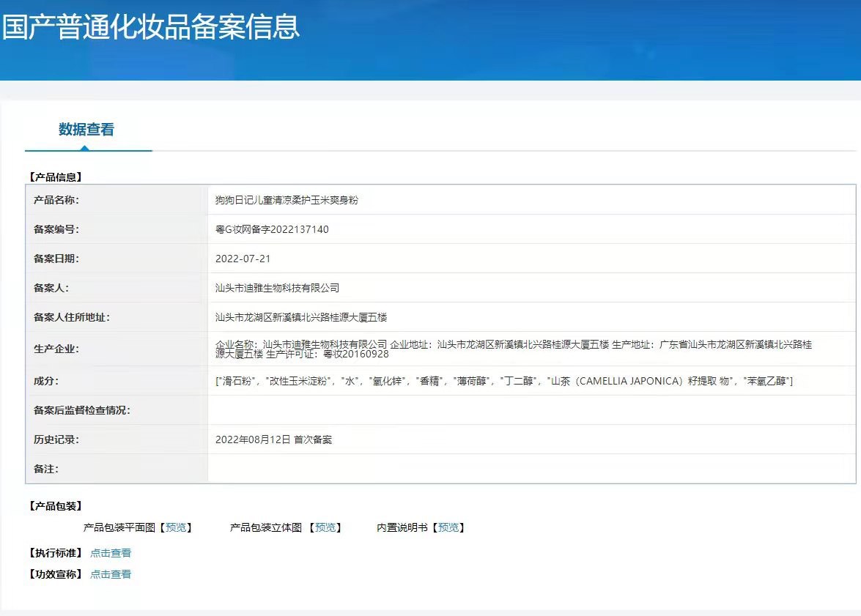The image size is (861, 616).
Task: Click the 备注: label
Action: 46,470
